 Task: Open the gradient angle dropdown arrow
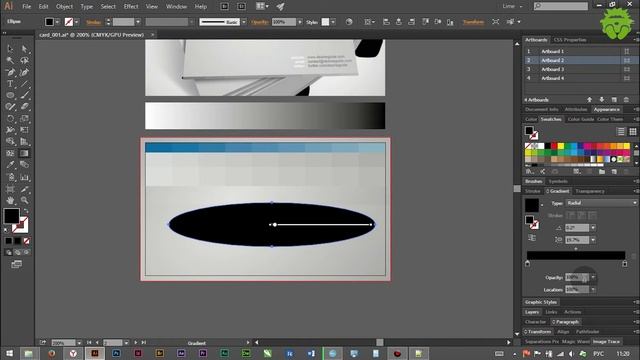tap(593, 228)
